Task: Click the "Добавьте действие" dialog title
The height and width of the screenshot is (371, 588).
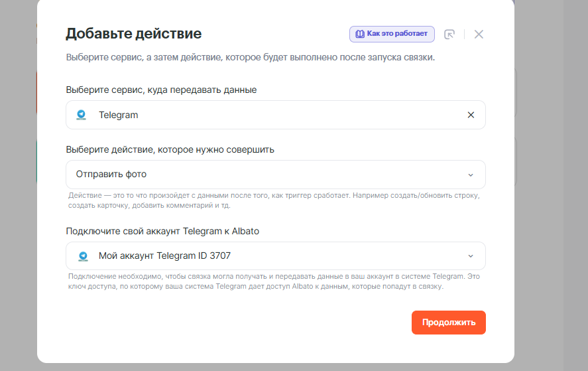Action: (133, 34)
